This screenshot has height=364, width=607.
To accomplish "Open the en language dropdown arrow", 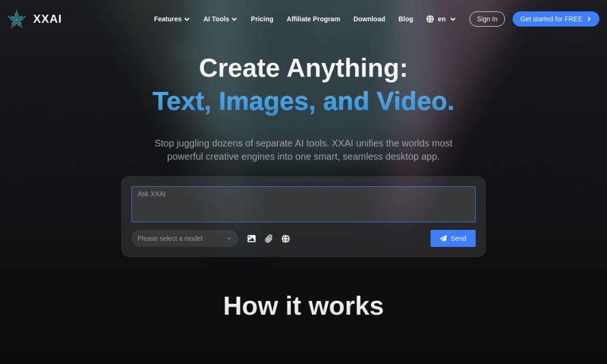I will click(453, 19).
